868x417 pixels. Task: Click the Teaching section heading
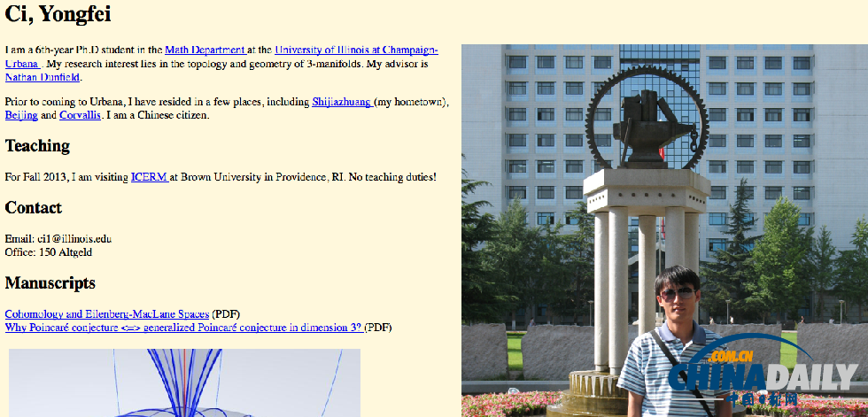37,146
